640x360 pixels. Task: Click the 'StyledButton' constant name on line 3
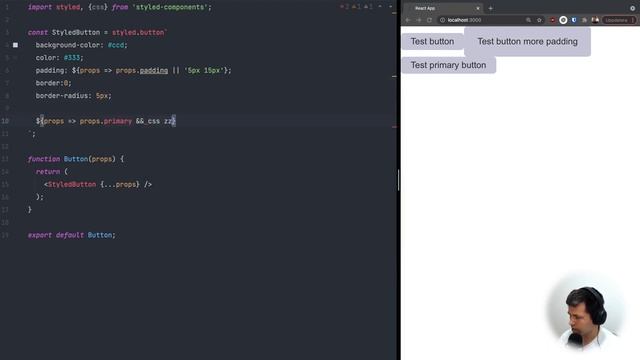pos(76,32)
